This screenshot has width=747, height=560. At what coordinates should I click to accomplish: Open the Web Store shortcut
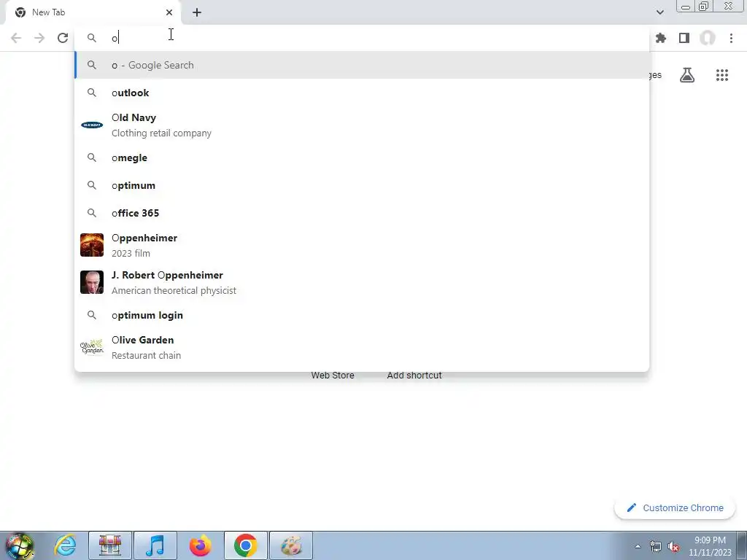pos(333,376)
